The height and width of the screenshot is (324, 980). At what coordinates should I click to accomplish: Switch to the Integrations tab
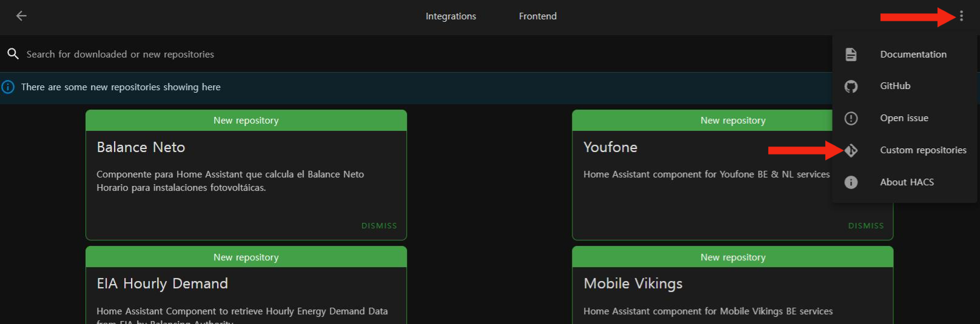point(451,16)
